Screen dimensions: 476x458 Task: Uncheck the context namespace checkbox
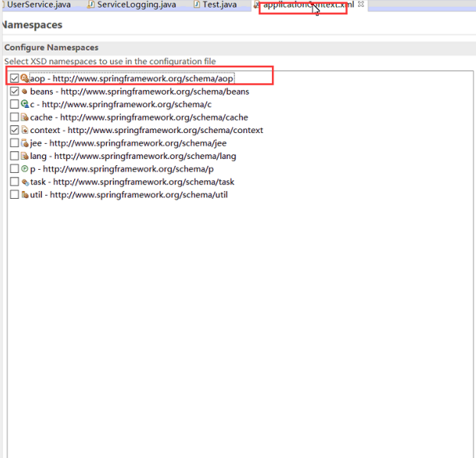pyautogui.click(x=15, y=130)
